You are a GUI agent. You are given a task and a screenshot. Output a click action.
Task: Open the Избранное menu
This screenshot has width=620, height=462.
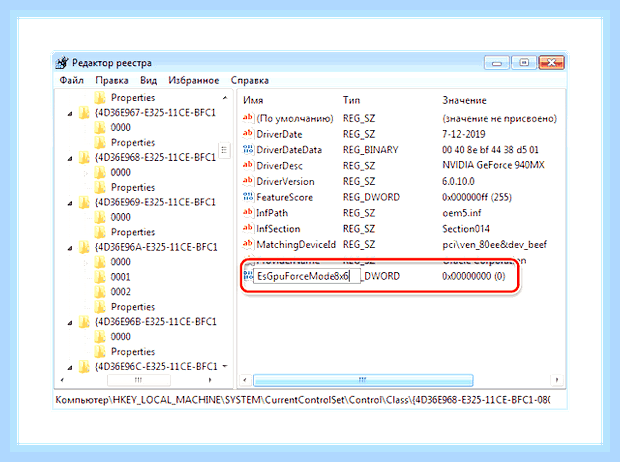pyautogui.click(x=194, y=80)
